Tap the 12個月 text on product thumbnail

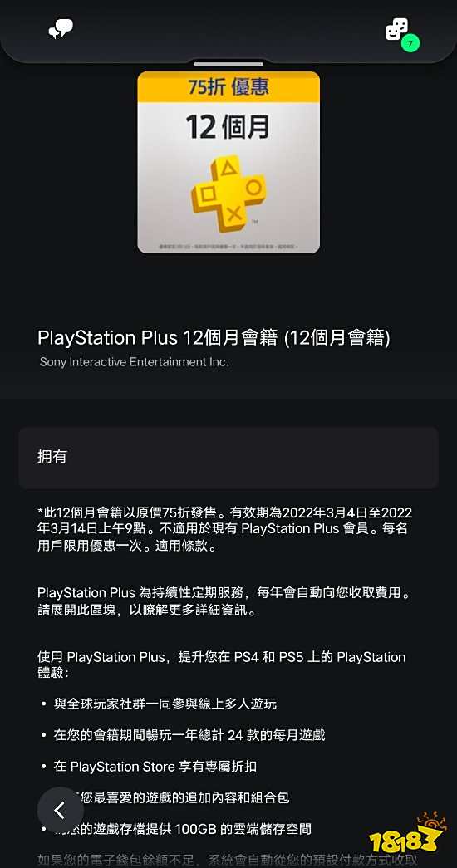[x=228, y=127]
